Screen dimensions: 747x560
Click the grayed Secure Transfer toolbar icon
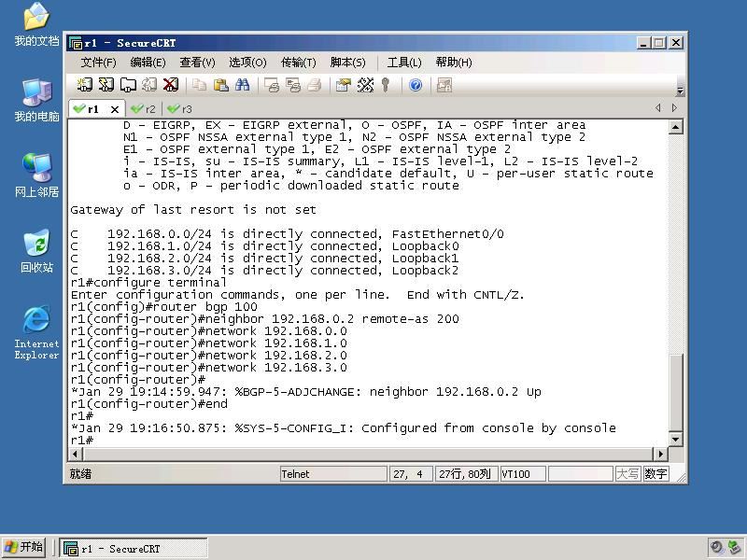tap(444, 85)
